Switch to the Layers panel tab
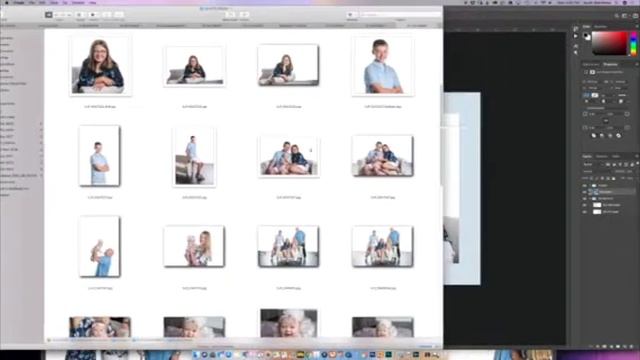 (587, 156)
